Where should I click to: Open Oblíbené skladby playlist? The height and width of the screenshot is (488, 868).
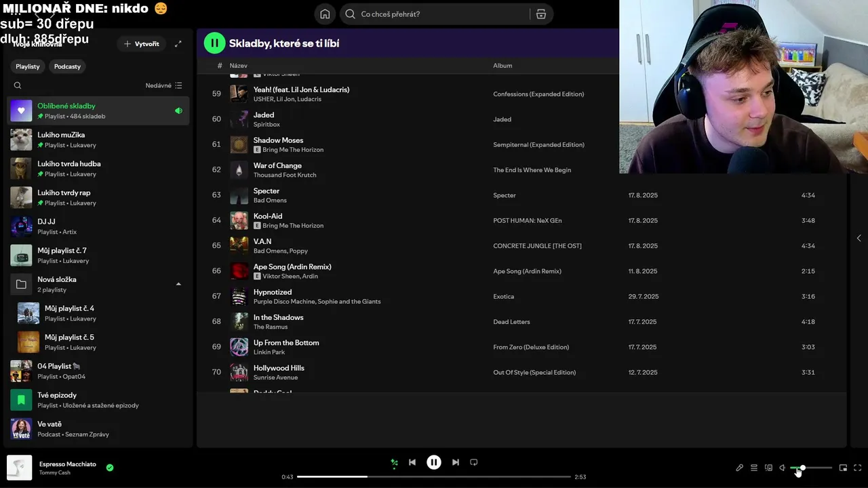(98, 110)
